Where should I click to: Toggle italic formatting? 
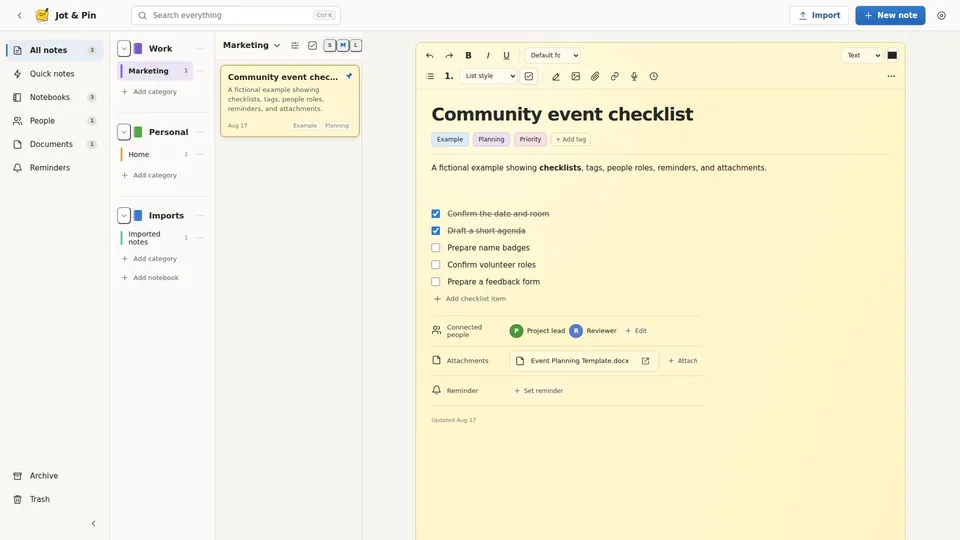(488, 55)
